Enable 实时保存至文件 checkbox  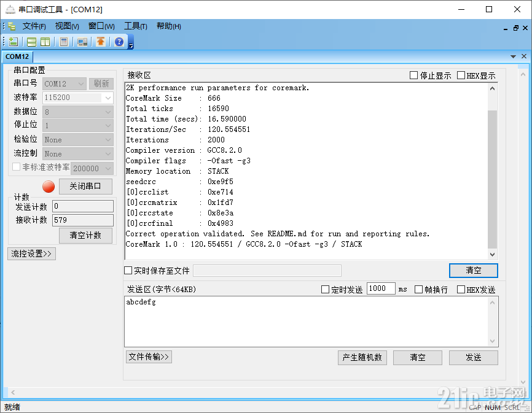tap(128, 271)
